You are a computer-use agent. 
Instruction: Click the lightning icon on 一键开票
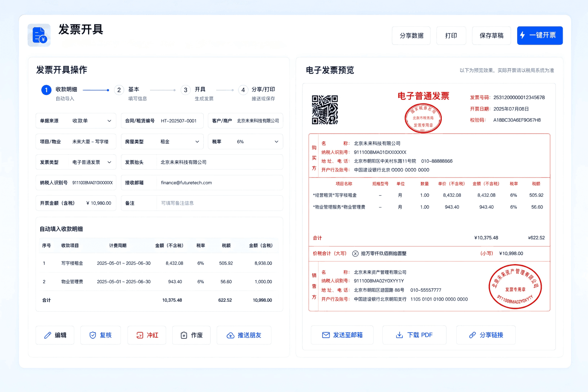pyautogui.click(x=523, y=35)
